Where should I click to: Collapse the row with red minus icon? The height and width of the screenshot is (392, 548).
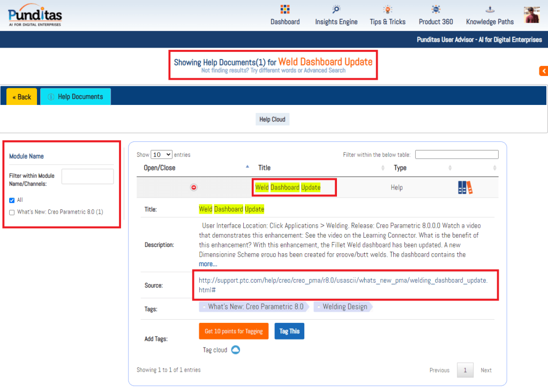coord(194,187)
